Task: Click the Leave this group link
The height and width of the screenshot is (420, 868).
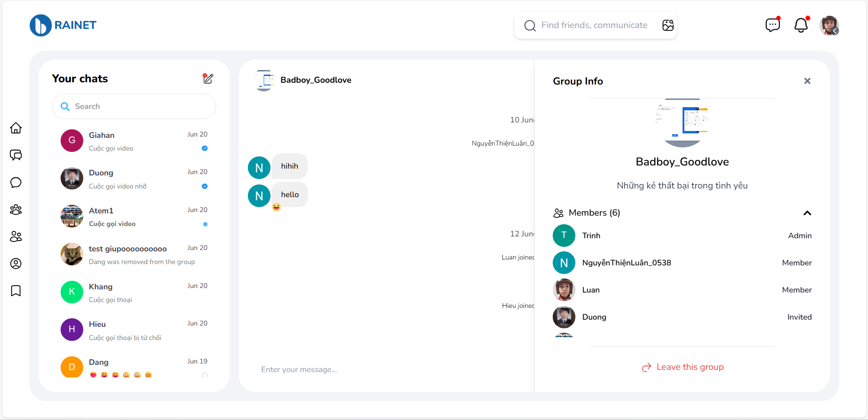Action: coord(683,367)
